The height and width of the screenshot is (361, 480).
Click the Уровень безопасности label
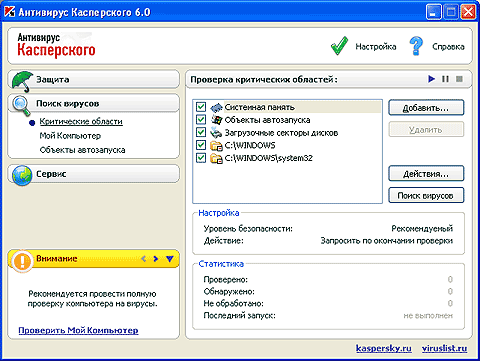(x=248, y=229)
